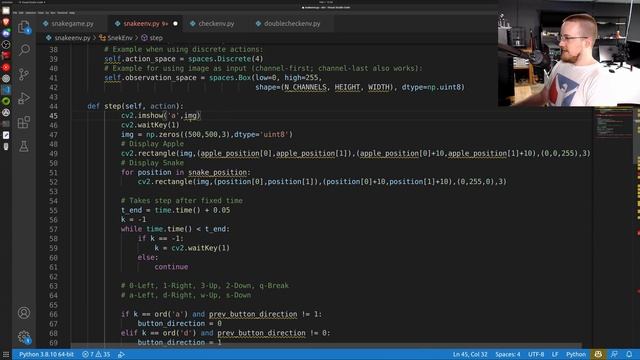640x360 pixels.
Task: Click the step method breadcrumb icon
Action: (x=144, y=38)
